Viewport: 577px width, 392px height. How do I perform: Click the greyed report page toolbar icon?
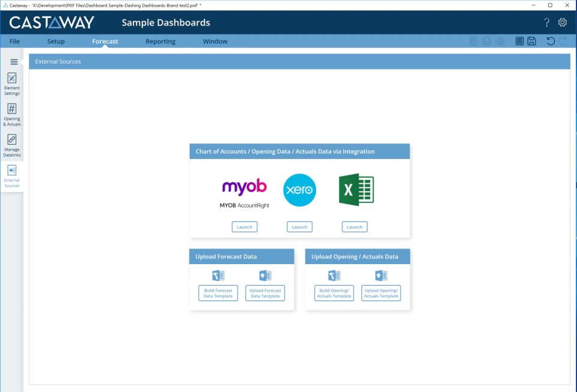pyautogui.click(x=474, y=41)
